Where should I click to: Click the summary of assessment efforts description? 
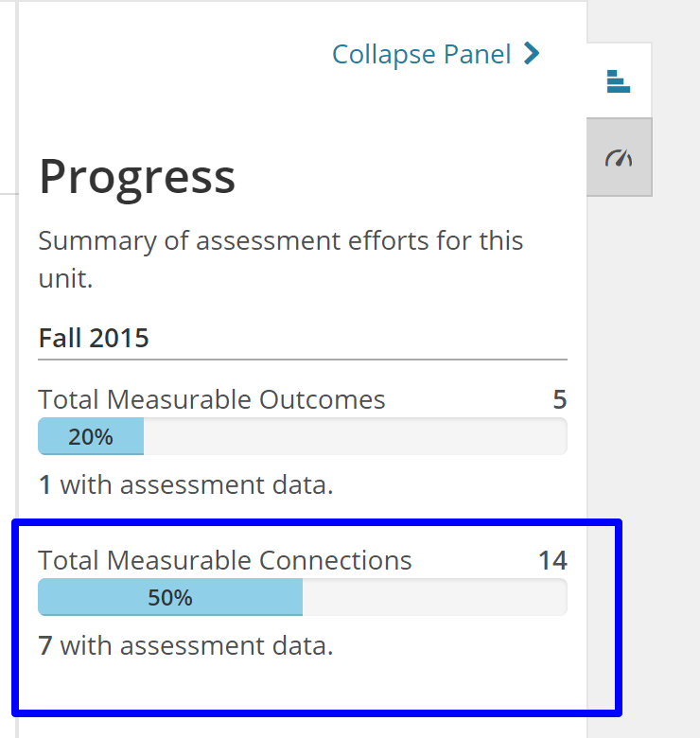tap(280, 259)
